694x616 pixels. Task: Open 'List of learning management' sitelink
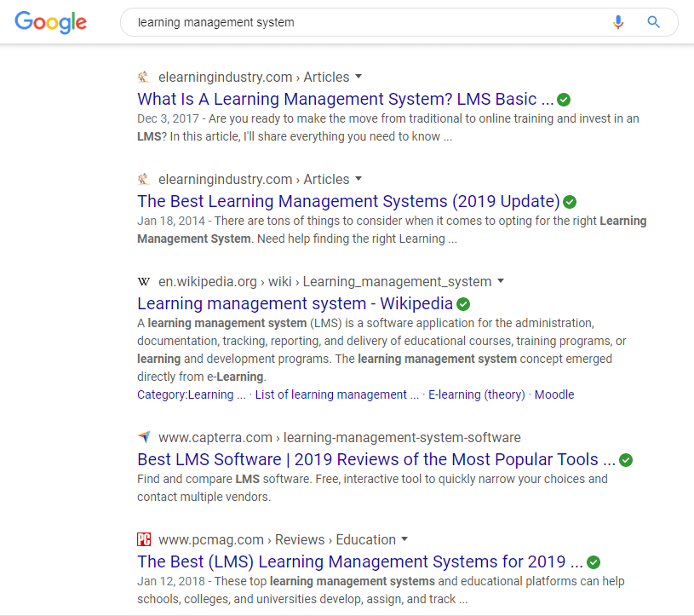(337, 394)
